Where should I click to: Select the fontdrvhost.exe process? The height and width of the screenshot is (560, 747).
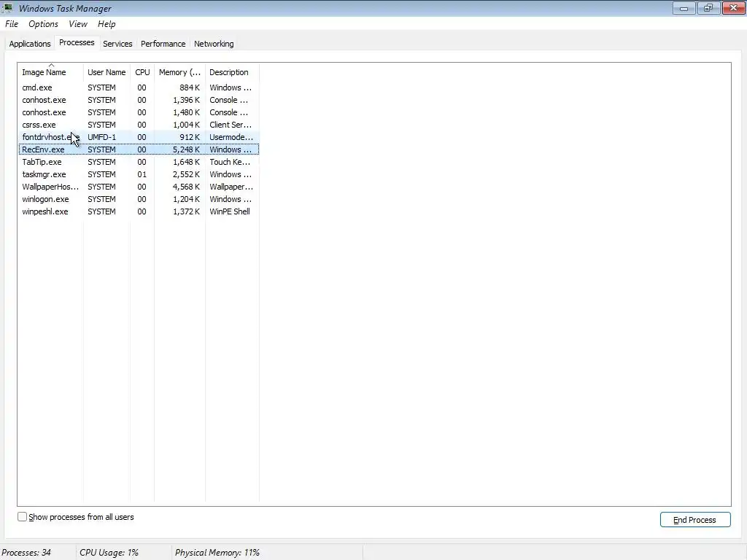(x=139, y=137)
